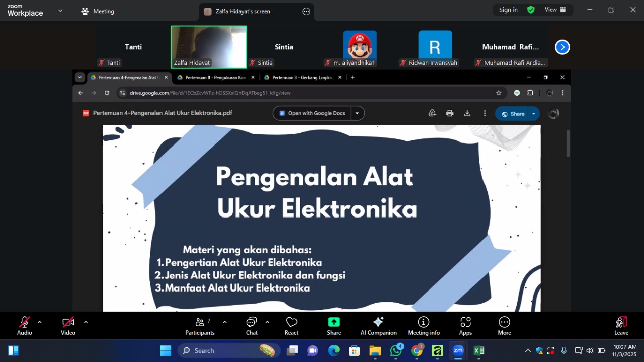
Task: Click the Sign in button
Action: pos(508,10)
